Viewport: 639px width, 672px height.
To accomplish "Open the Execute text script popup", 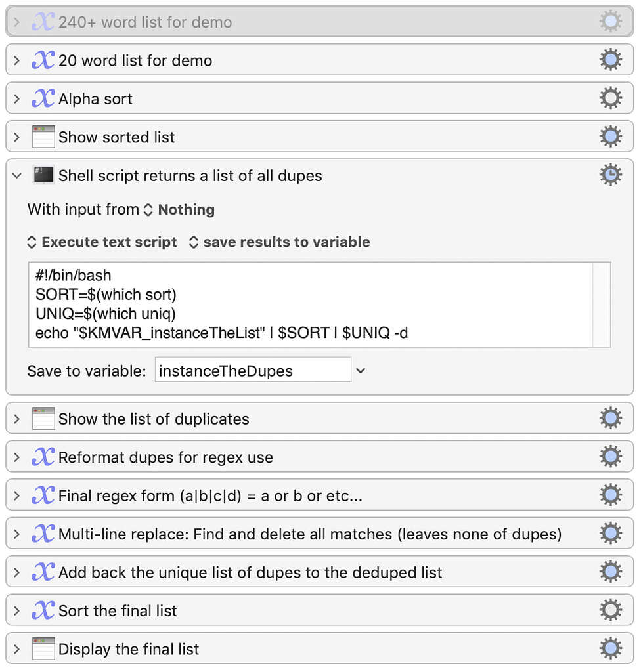I will 102,242.
